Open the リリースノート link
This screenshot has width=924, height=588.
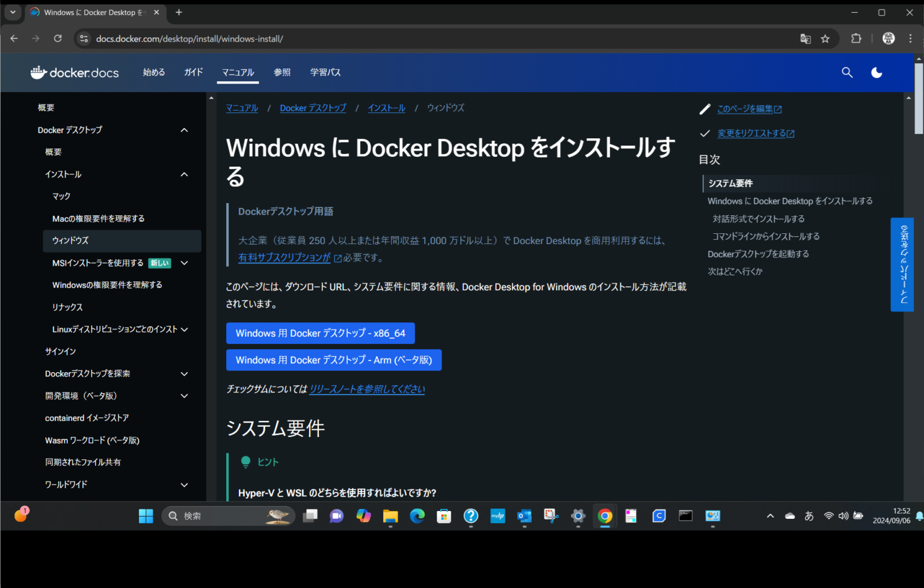[x=367, y=389]
